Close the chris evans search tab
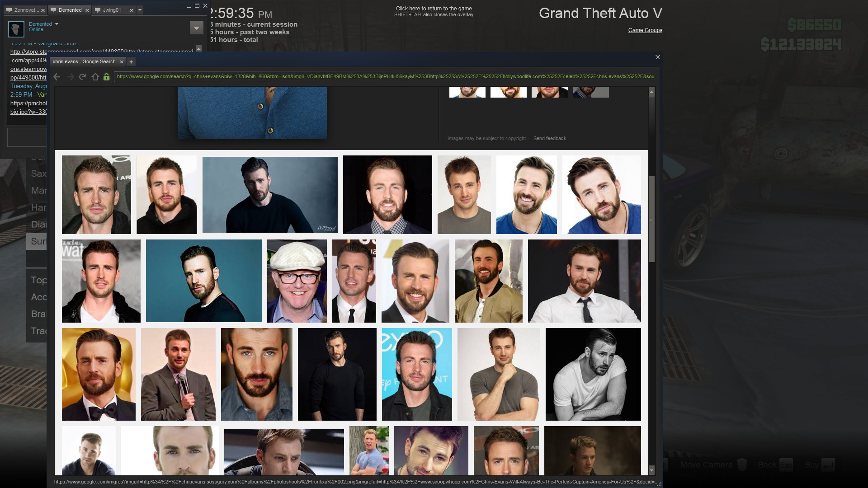The height and width of the screenshot is (488, 868). tap(121, 62)
